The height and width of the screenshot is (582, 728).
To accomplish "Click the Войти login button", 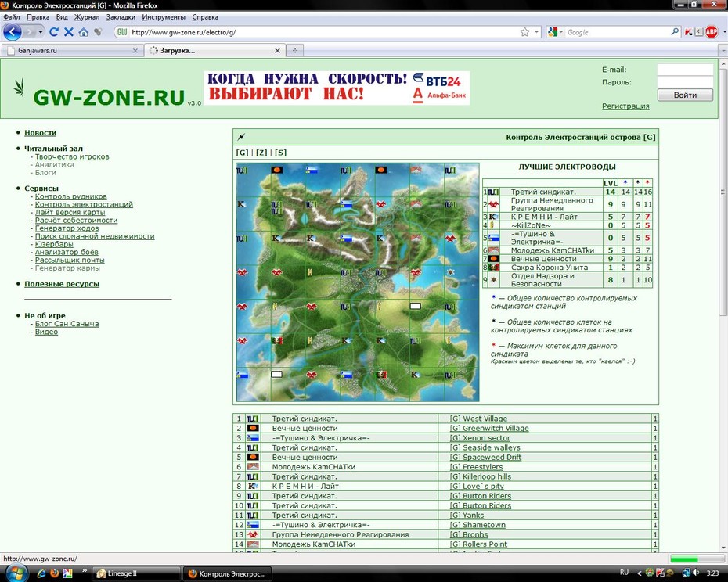I will click(x=685, y=95).
